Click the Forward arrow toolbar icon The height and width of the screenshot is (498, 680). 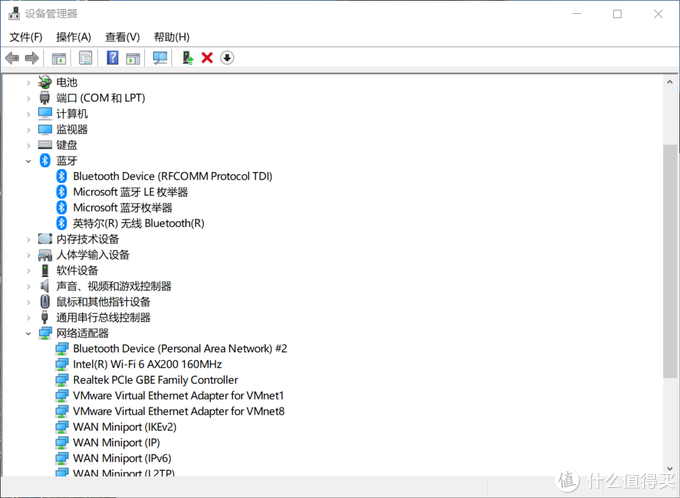32,58
